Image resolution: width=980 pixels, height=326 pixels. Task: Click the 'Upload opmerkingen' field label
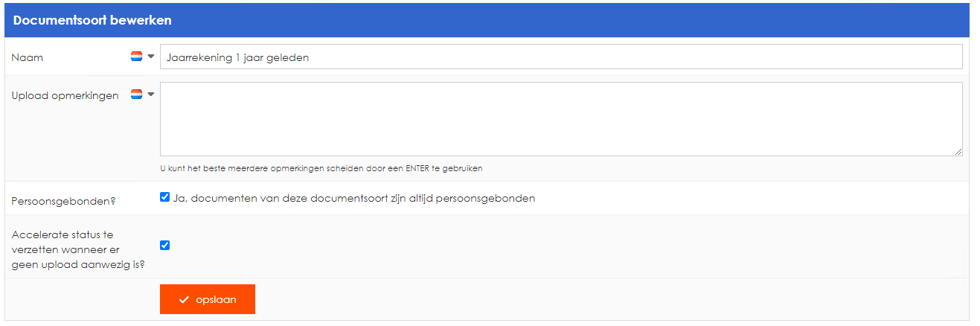[65, 96]
